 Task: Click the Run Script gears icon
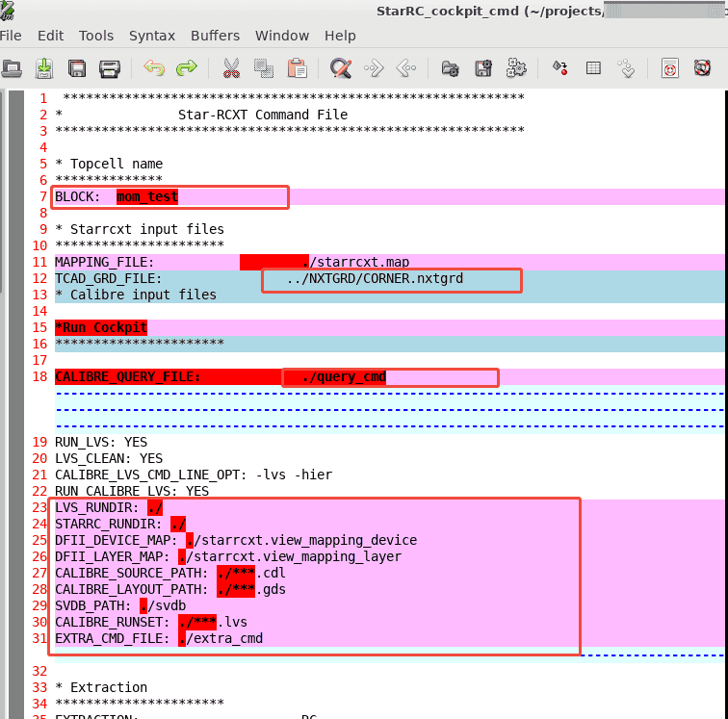517,68
